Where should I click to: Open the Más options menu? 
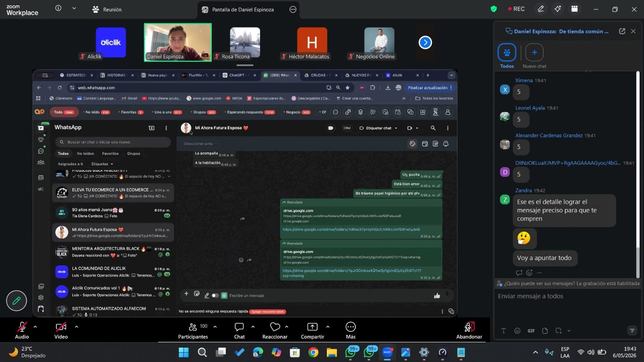click(x=351, y=330)
